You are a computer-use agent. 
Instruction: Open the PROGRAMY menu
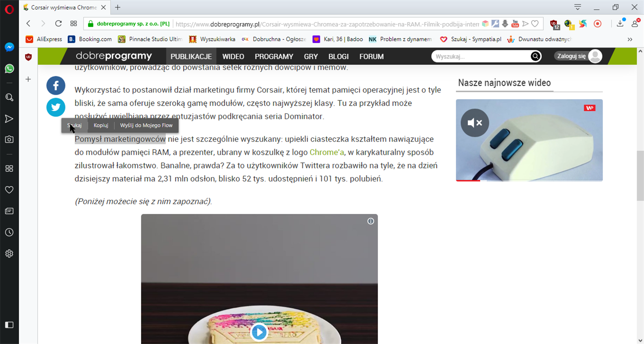[x=274, y=56]
